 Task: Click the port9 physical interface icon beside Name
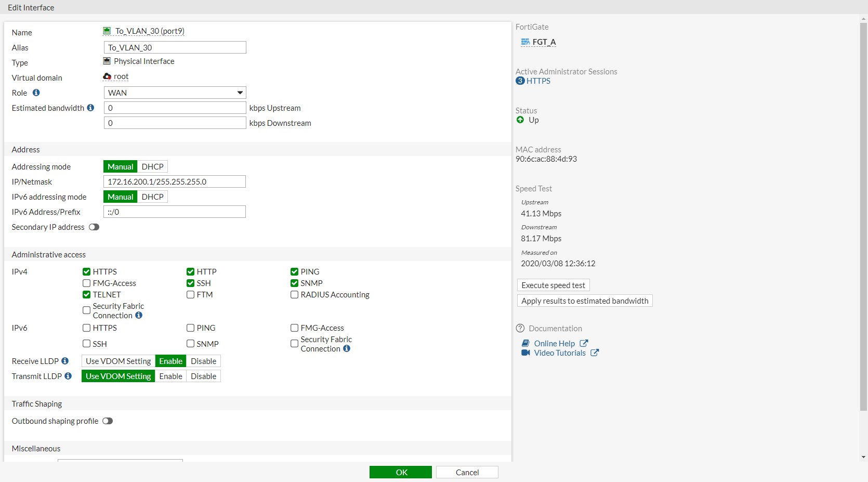(107, 31)
